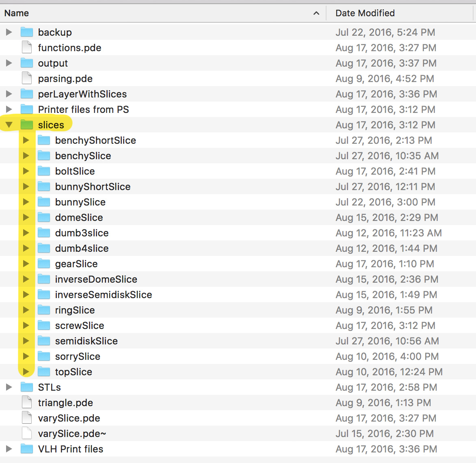Open the backup folder icon
The image size is (476, 463).
tap(26, 32)
